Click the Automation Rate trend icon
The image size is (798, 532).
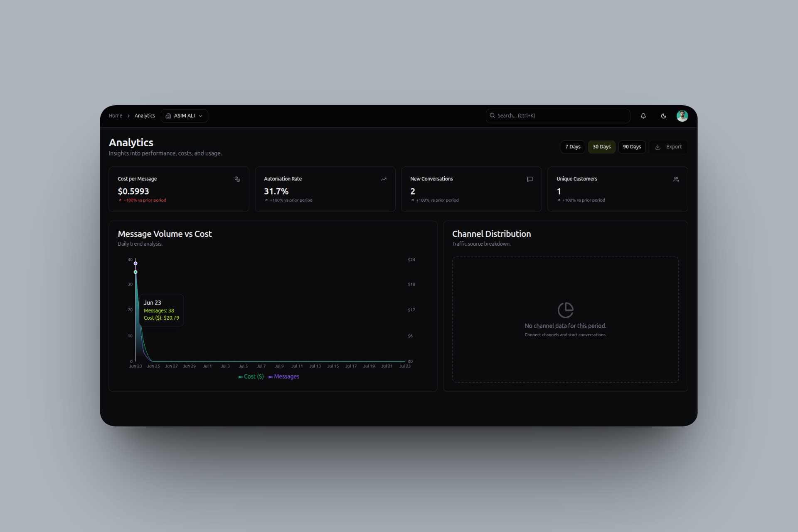[384, 179]
